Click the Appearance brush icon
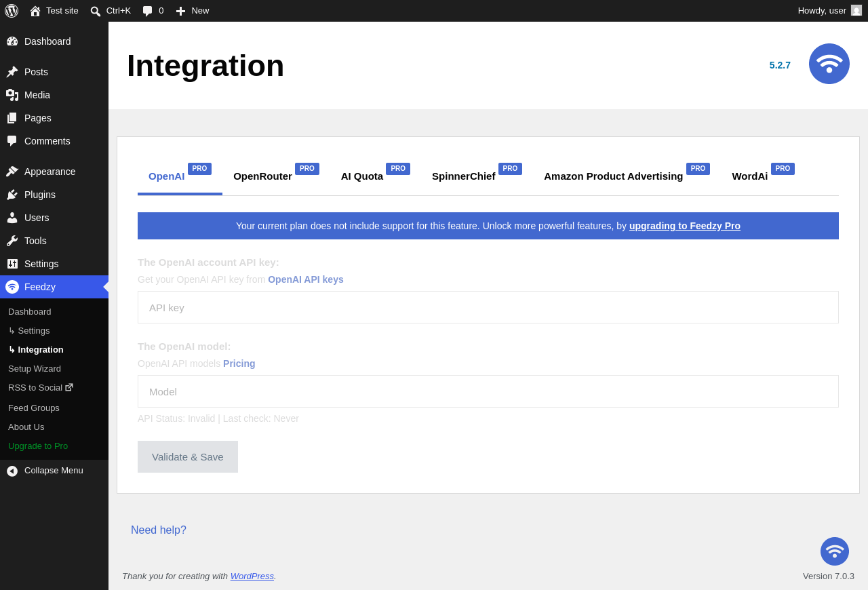 12,172
